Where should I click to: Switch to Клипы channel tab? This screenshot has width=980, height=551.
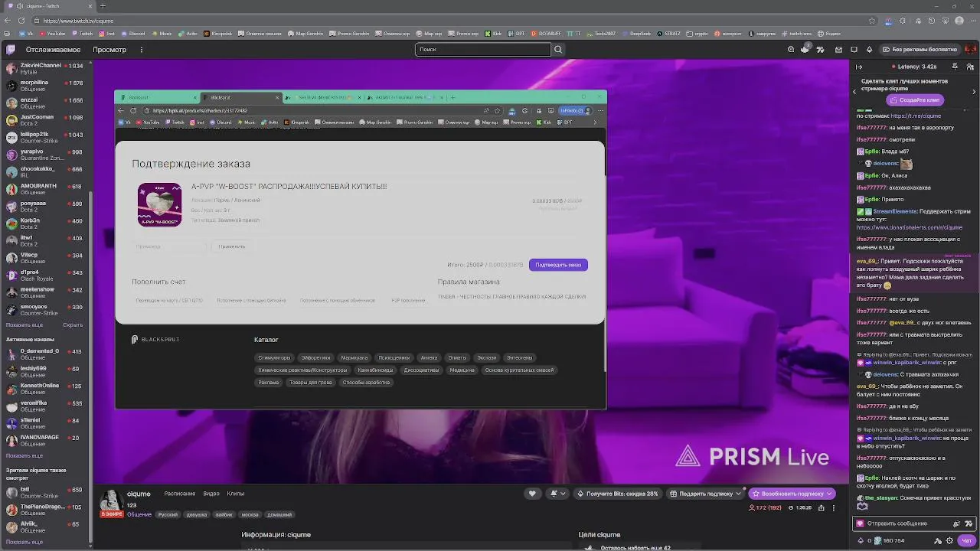tap(236, 494)
